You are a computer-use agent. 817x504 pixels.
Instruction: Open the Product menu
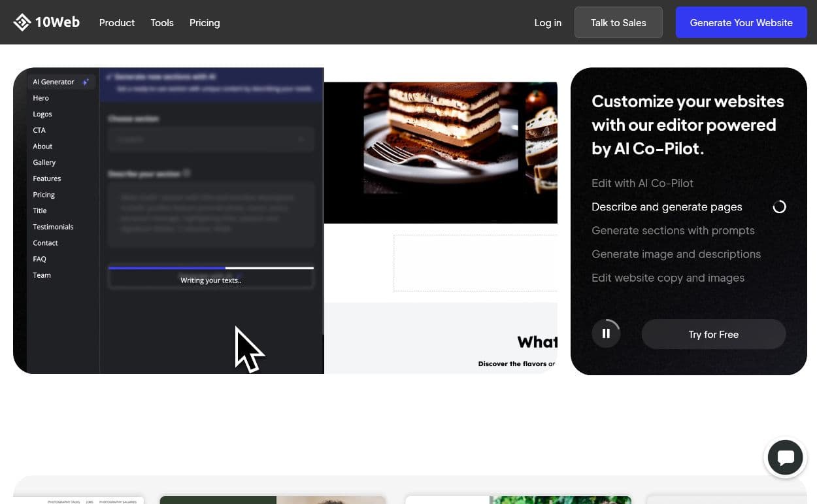[116, 23]
